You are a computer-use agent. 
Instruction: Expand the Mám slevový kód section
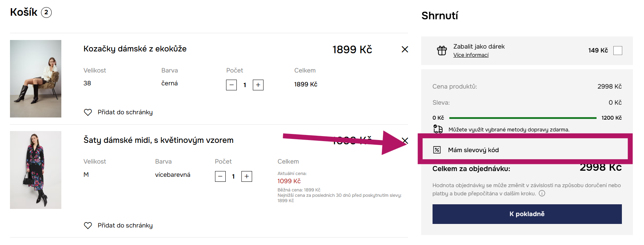point(473,150)
